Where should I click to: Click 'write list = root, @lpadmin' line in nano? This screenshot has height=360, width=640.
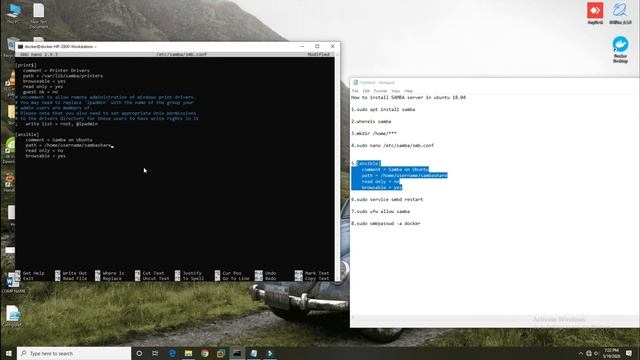[61, 124]
